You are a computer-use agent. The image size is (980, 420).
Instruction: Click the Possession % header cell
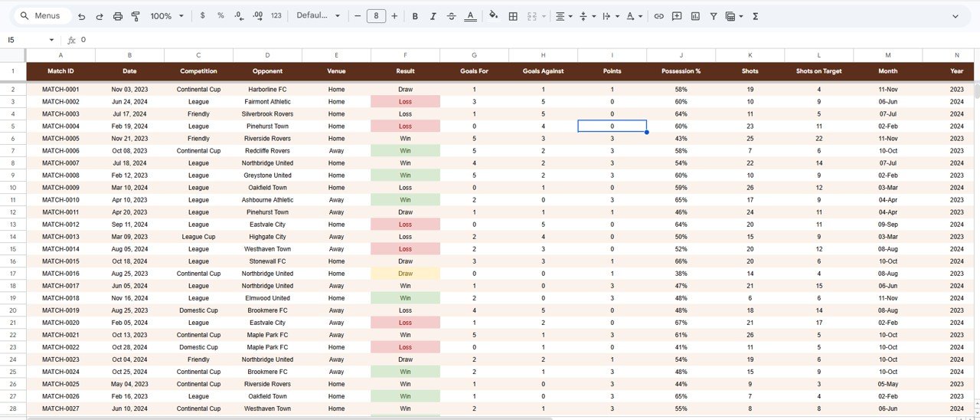tap(681, 71)
